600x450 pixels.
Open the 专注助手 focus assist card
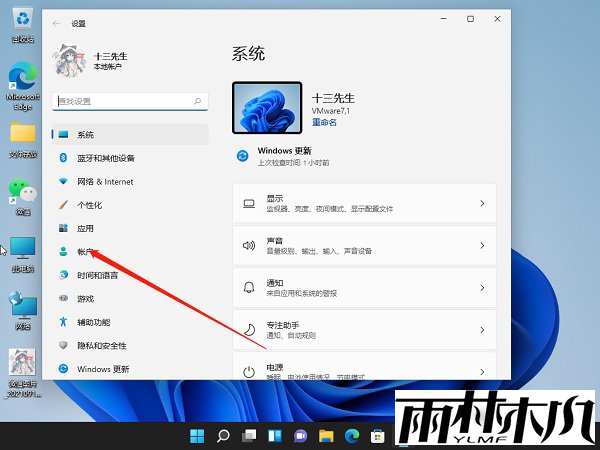pyautogui.click(x=364, y=330)
